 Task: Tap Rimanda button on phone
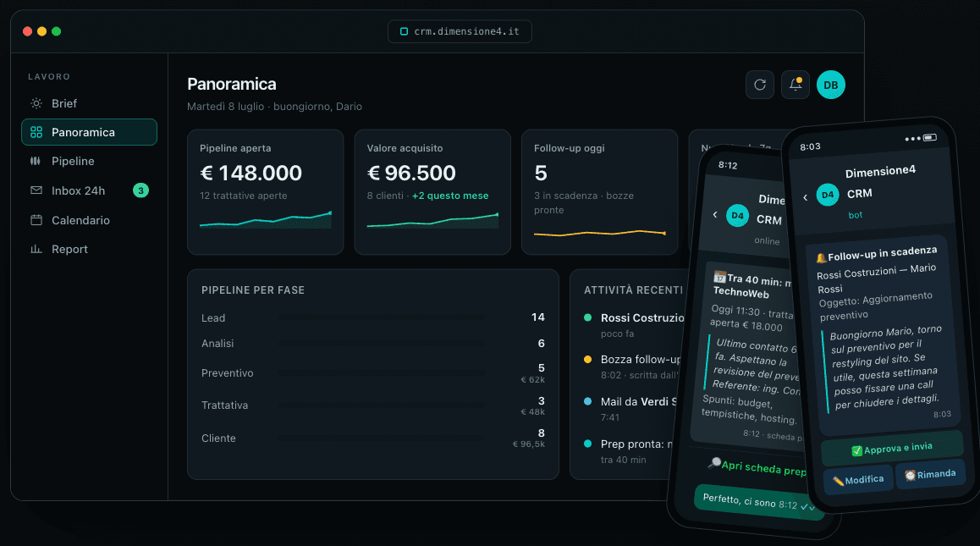(x=931, y=474)
